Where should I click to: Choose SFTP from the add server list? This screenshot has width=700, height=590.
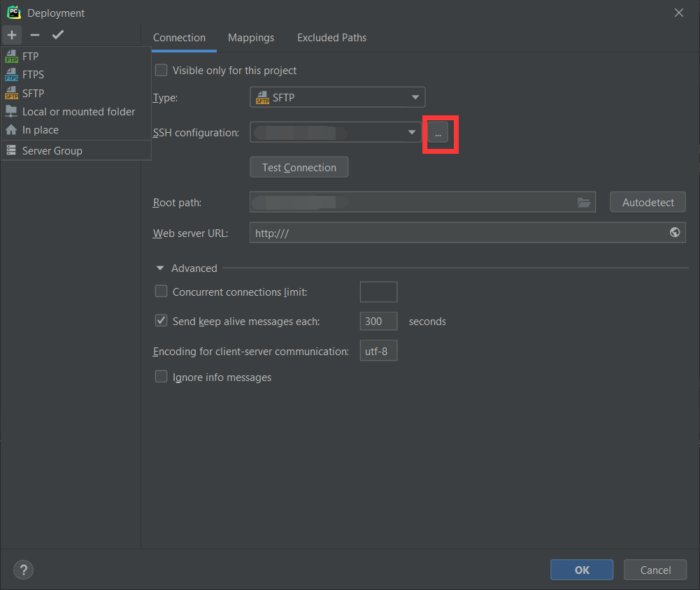tap(33, 93)
